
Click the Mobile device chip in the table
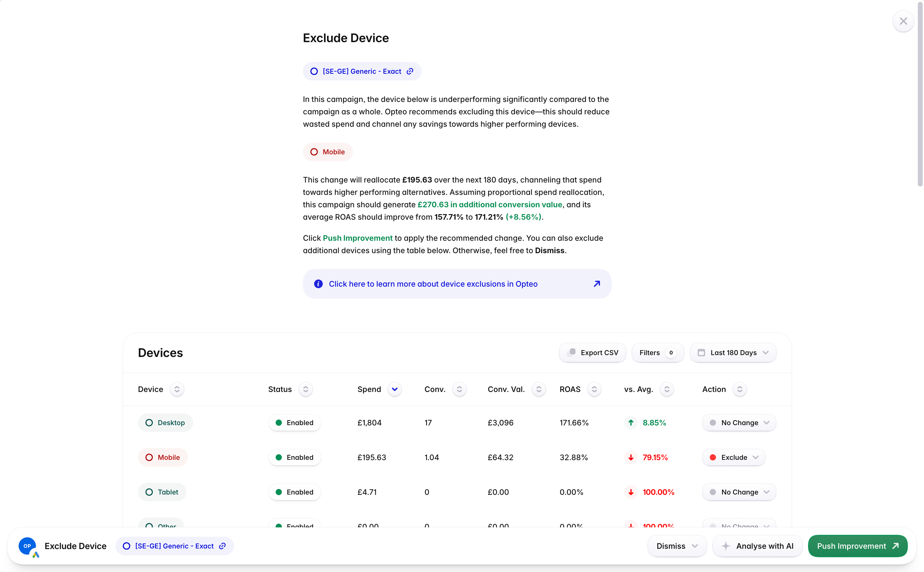point(163,457)
